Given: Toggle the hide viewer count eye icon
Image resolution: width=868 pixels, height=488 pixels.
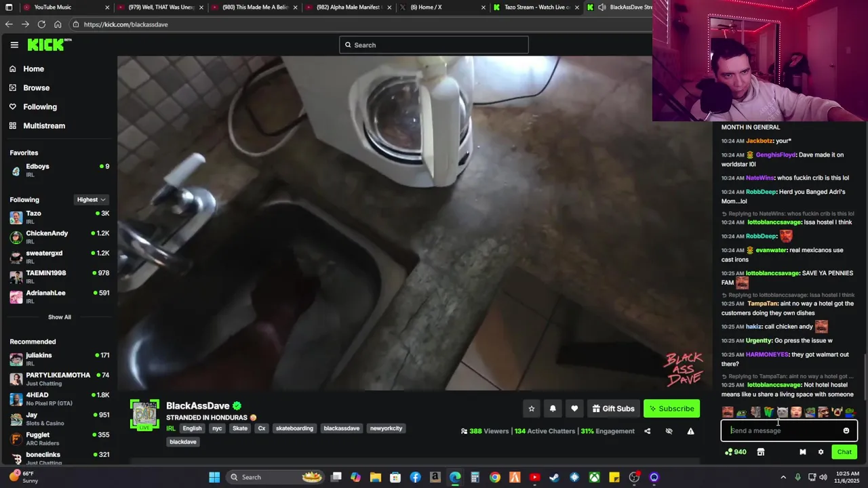Looking at the screenshot, I should 669,431.
